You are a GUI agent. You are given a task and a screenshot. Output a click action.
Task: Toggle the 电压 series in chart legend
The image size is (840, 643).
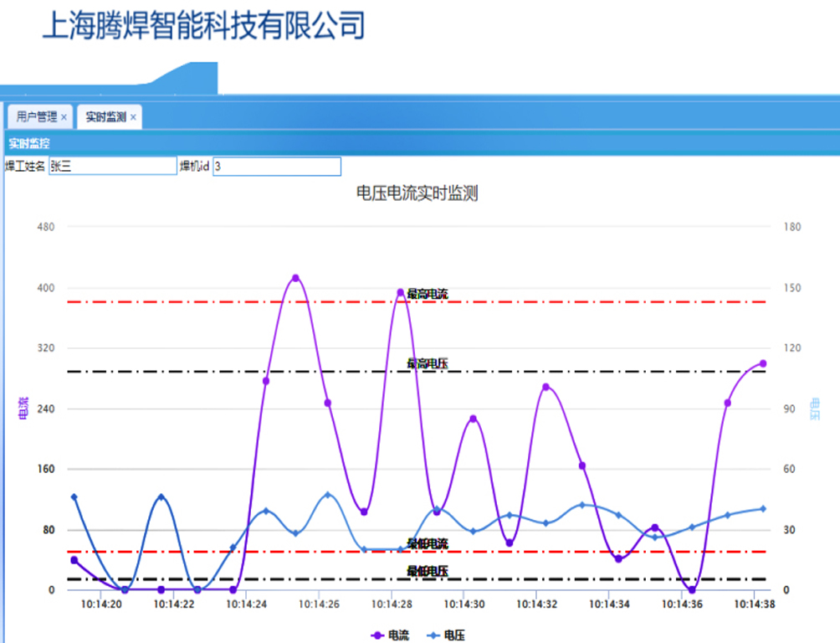[x=446, y=635]
